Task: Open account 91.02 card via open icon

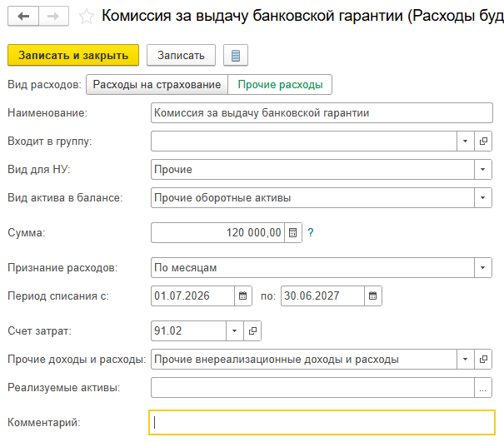Action: pos(252,330)
